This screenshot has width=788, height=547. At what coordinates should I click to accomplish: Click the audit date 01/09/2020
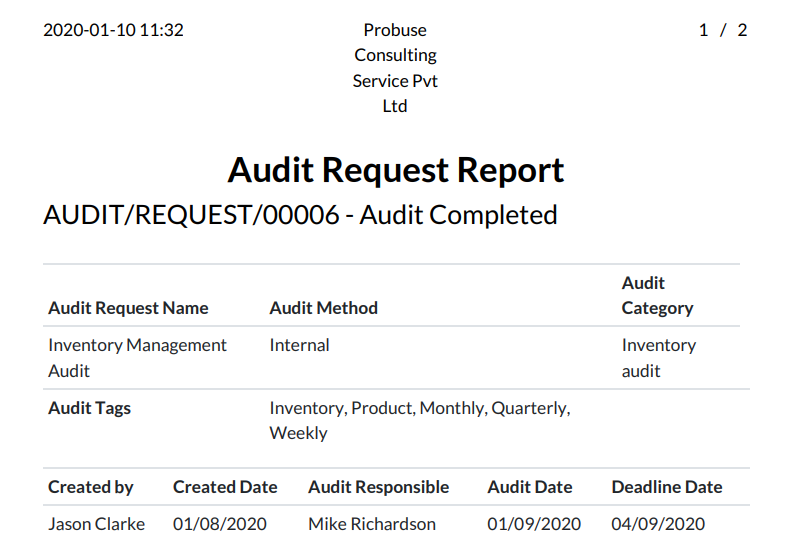(534, 524)
